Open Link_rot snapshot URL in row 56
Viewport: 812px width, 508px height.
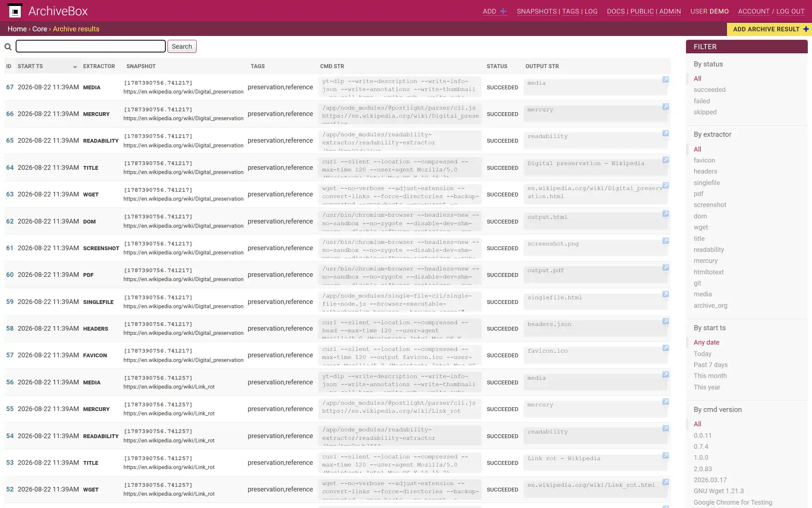(x=169, y=387)
